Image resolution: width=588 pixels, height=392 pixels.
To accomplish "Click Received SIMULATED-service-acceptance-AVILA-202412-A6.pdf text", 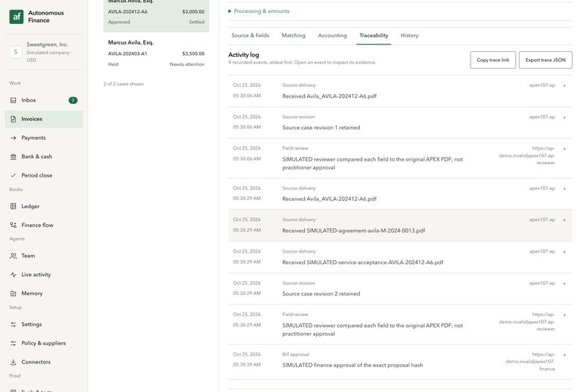I will click(363, 262).
